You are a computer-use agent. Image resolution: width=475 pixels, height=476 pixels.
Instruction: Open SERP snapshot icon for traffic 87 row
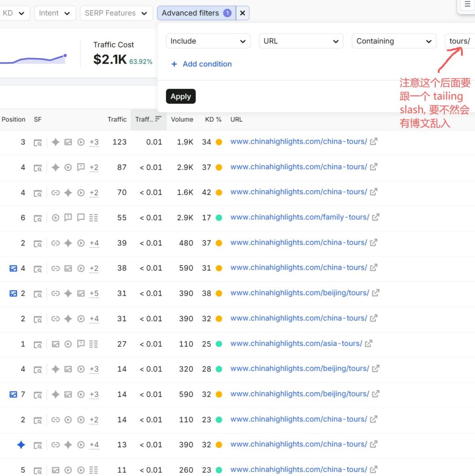point(38,167)
